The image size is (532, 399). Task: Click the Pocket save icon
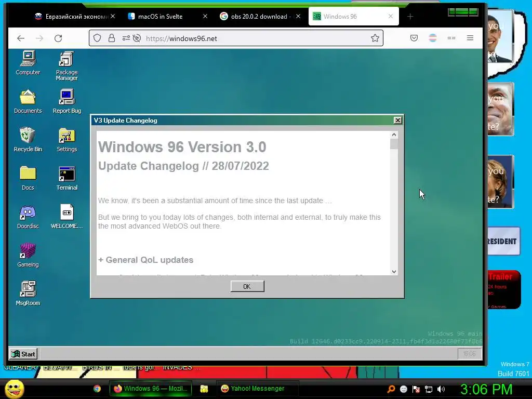[x=414, y=38]
